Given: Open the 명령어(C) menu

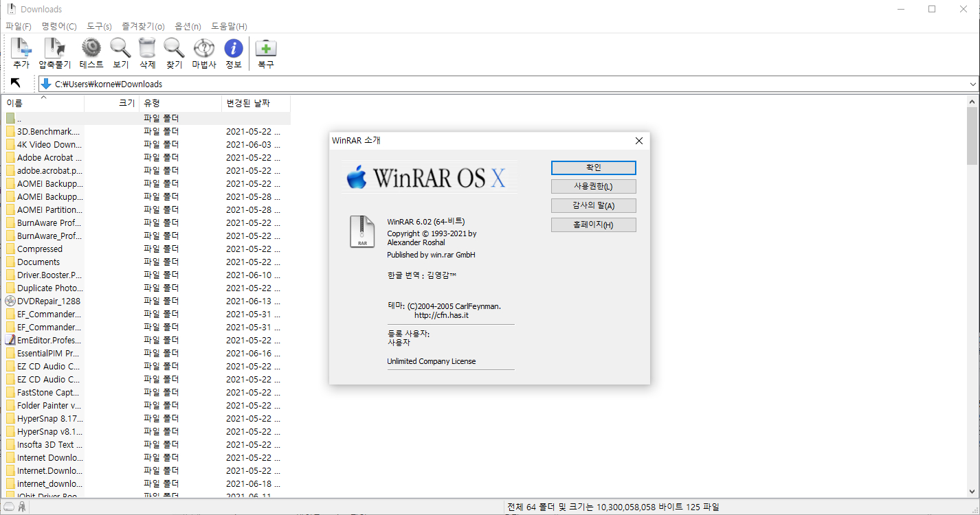Looking at the screenshot, I should pos(59,26).
